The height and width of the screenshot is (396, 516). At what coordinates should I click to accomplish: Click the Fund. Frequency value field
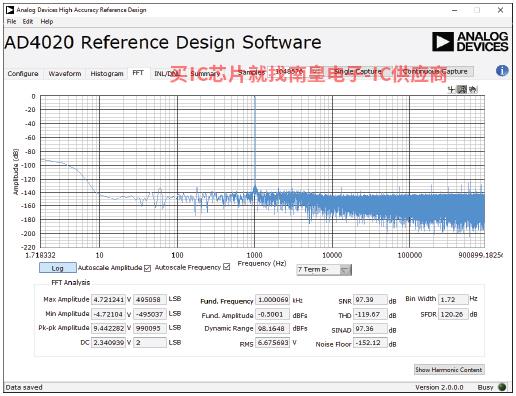[273, 300]
